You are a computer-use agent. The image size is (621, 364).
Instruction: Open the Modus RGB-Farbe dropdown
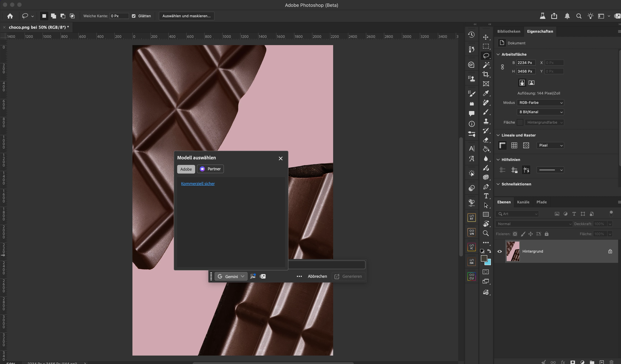click(x=540, y=103)
